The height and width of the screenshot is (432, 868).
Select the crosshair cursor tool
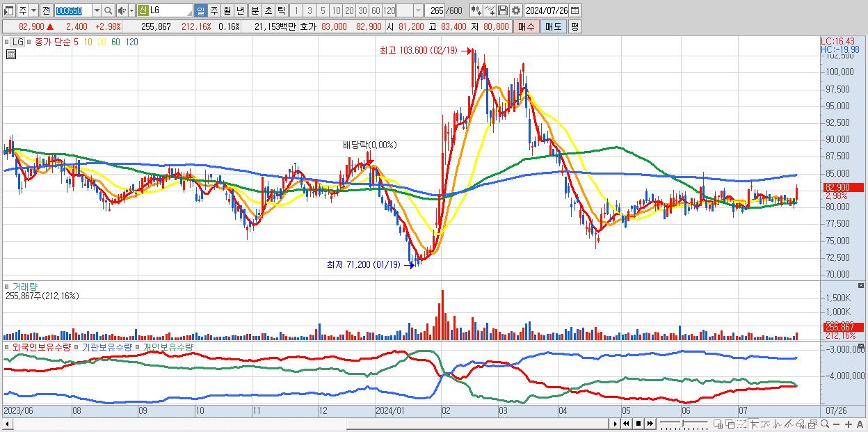pos(754,424)
